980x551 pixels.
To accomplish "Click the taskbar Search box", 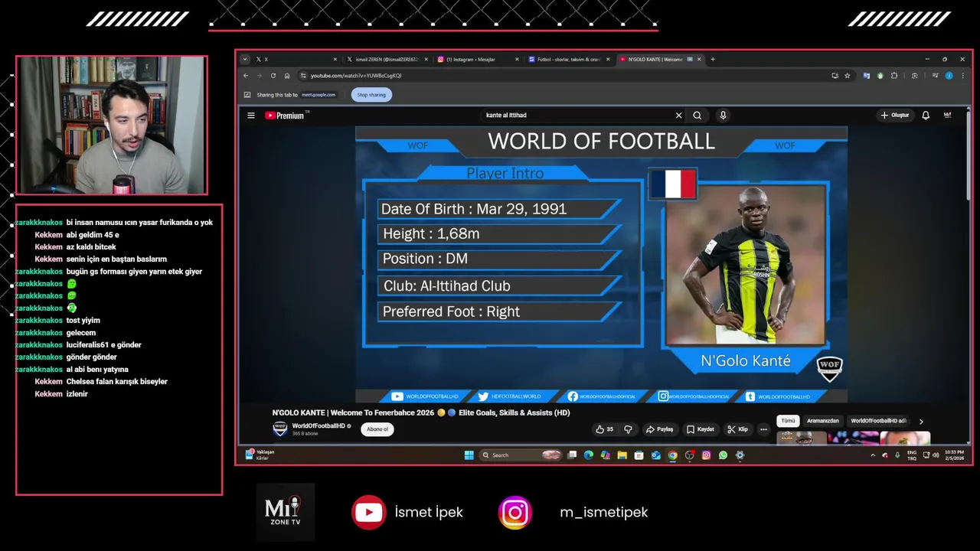I will coord(521,455).
